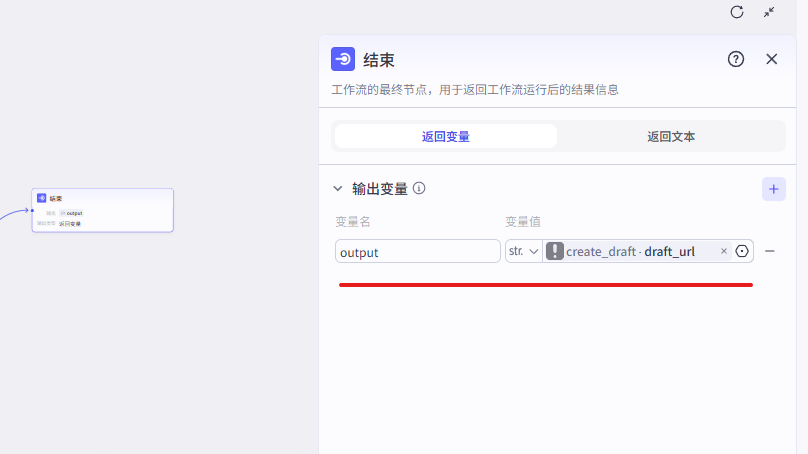Remove the output variable row
The width and height of the screenshot is (808, 454).
tap(770, 251)
